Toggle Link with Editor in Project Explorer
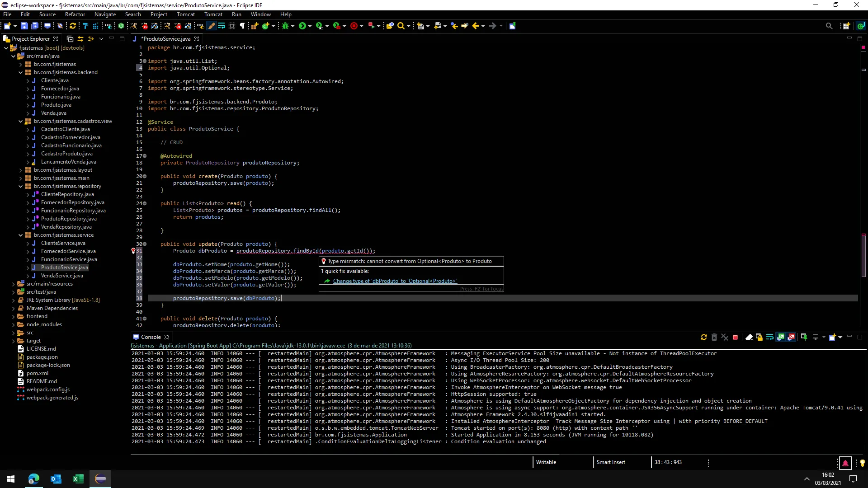868x488 pixels. click(80, 39)
